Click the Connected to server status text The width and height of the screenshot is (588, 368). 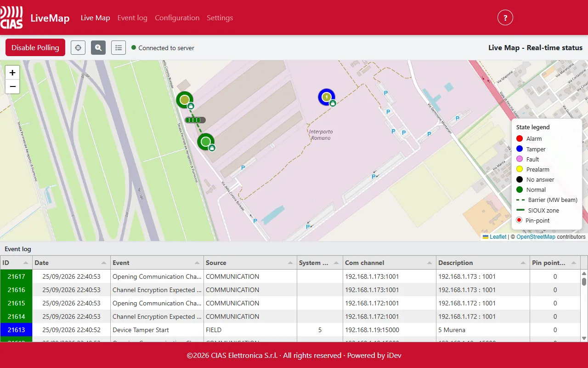coord(166,48)
